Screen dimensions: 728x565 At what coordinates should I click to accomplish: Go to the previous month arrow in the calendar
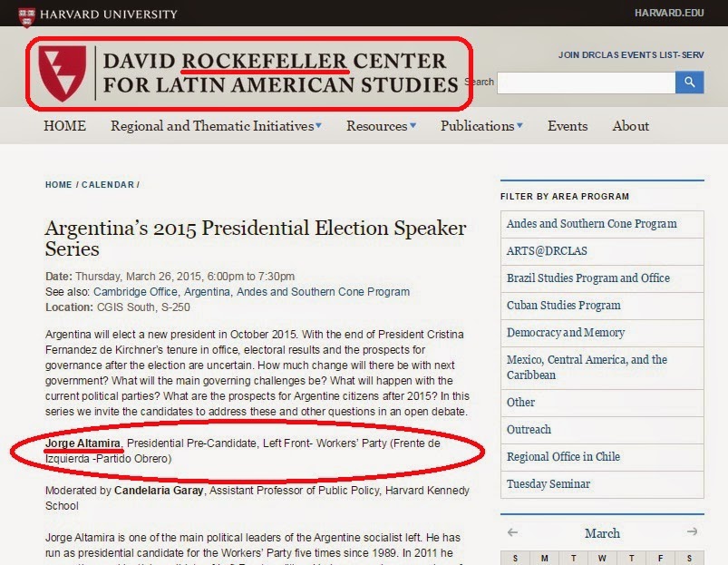tap(512, 532)
